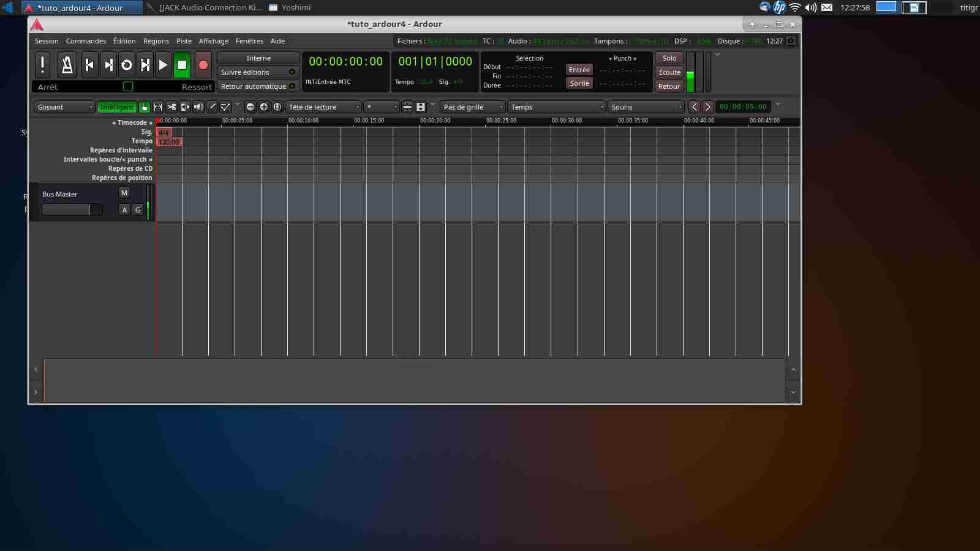Click the Interne sync source button

[x=258, y=58]
